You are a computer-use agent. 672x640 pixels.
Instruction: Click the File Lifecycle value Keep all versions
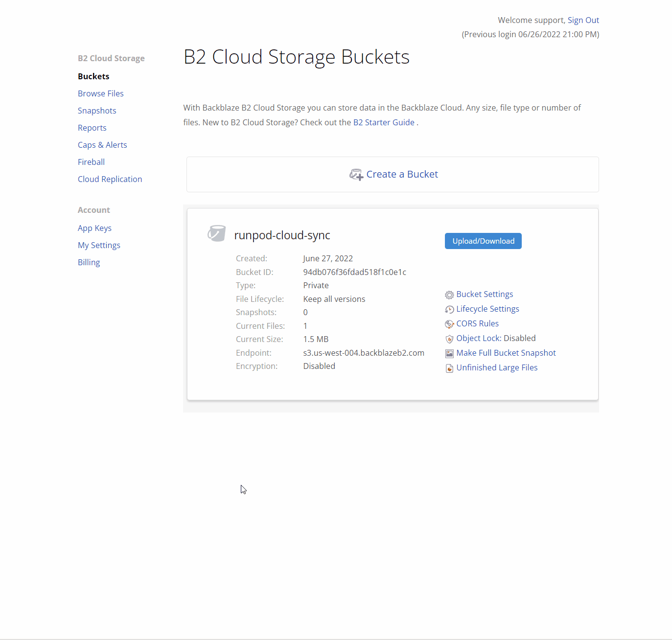[334, 299]
